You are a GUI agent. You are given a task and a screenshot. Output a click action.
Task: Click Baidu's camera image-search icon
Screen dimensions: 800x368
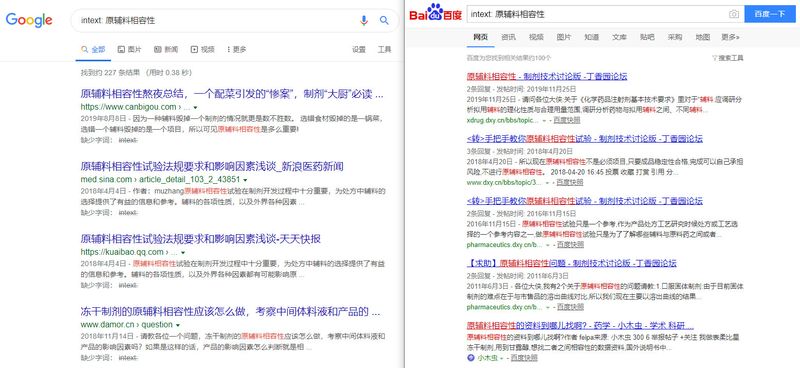point(734,14)
